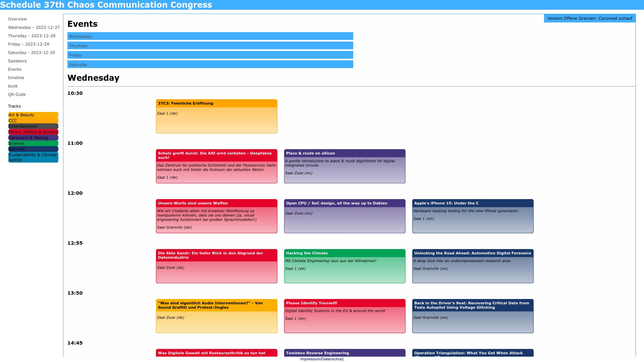
Task: Open Please Identify Yourself! talk
Action: point(345,316)
